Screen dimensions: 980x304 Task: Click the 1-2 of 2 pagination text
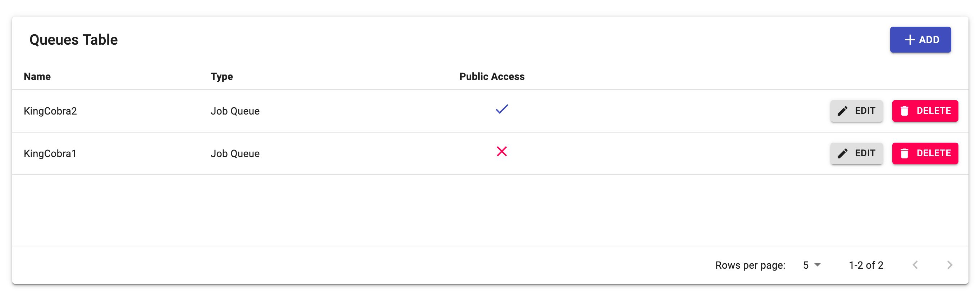pyautogui.click(x=866, y=265)
